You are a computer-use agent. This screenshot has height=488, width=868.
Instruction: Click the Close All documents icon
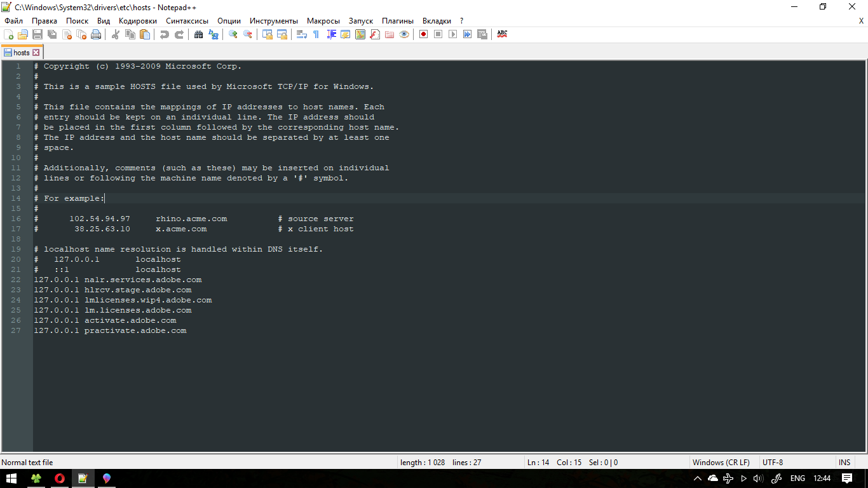[81, 34]
